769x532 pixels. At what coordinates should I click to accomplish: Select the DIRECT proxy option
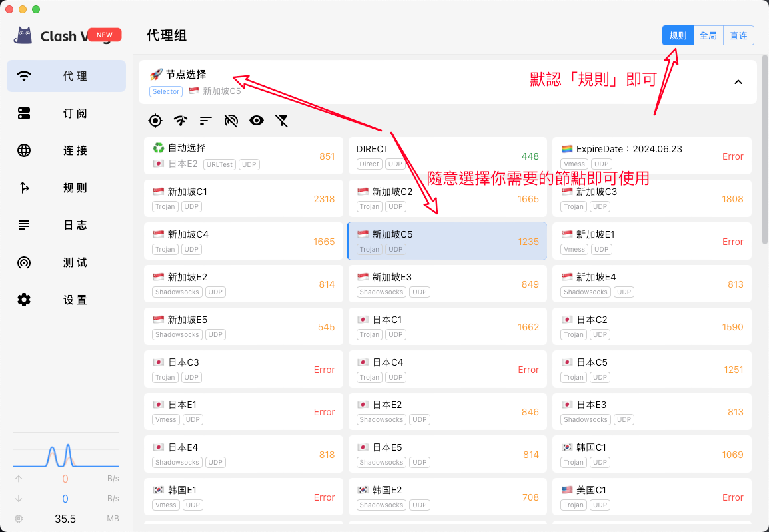pyautogui.click(x=447, y=156)
